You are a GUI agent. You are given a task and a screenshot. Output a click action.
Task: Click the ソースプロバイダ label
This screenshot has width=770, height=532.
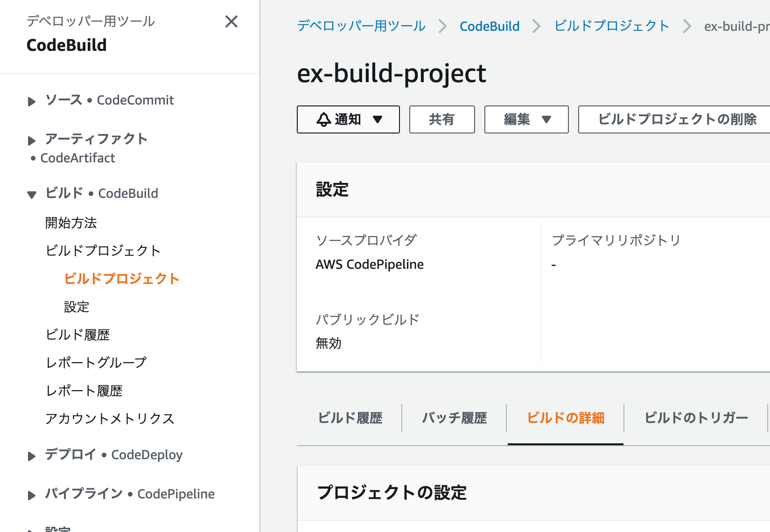point(366,240)
